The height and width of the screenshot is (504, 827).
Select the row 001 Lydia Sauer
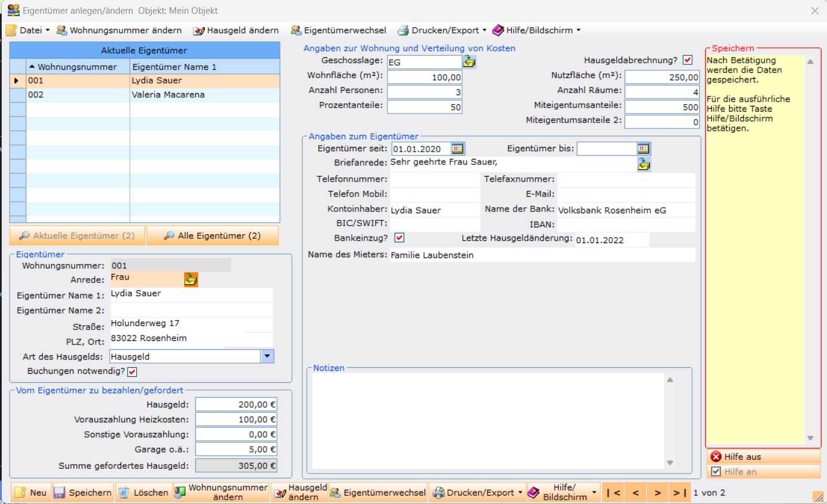click(x=145, y=81)
